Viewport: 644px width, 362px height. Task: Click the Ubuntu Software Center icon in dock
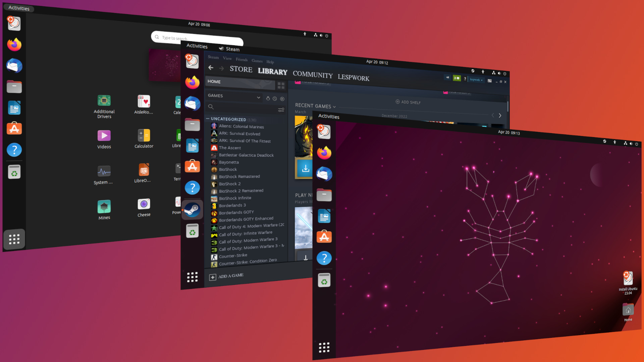(15, 128)
